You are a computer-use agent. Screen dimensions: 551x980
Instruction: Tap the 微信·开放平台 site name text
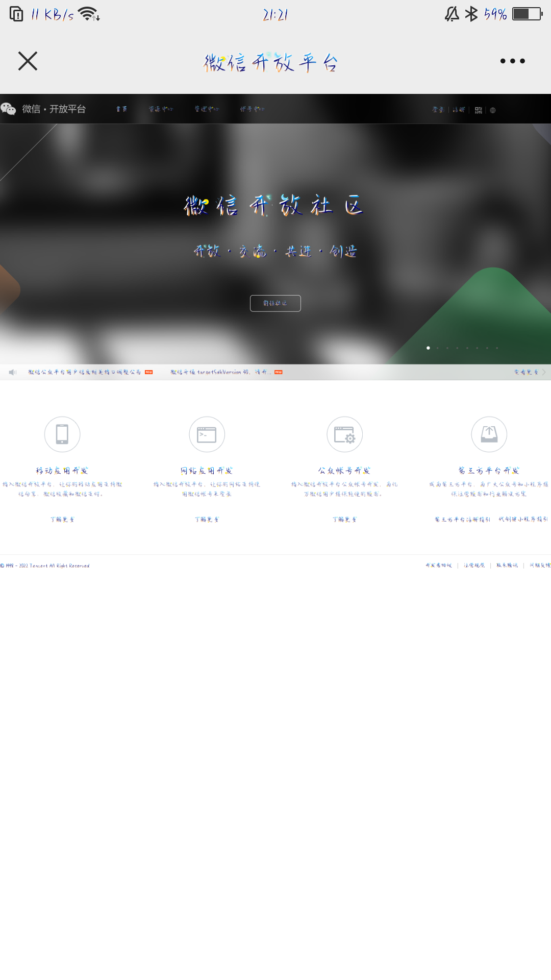[54, 109]
